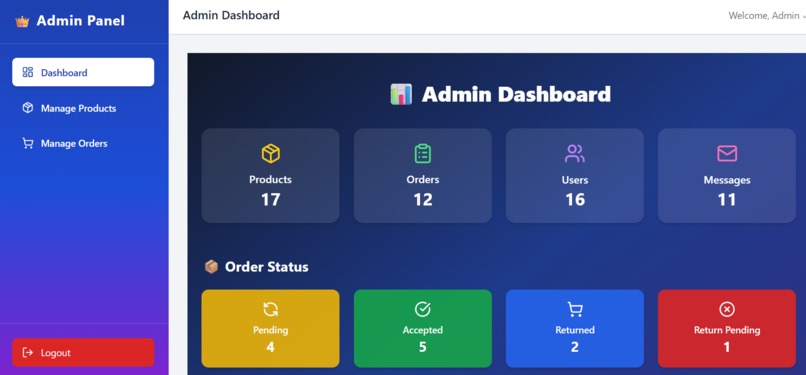Click the Return Pending count 1
806x375 pixels.
(x=727, y=347)
